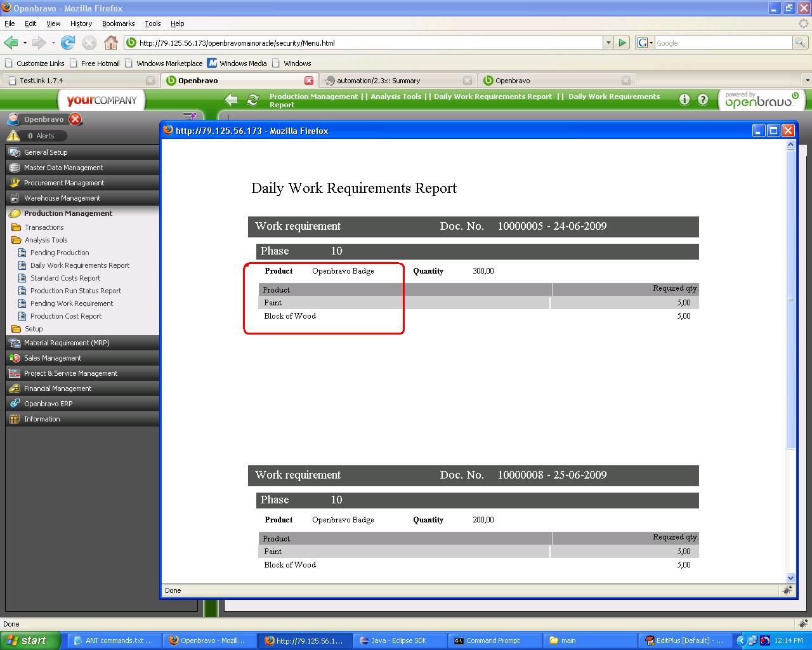This screenshot has height=650, width=812.
Task: Expand the Setup folder in Production Management
Action: click(34, 329)
